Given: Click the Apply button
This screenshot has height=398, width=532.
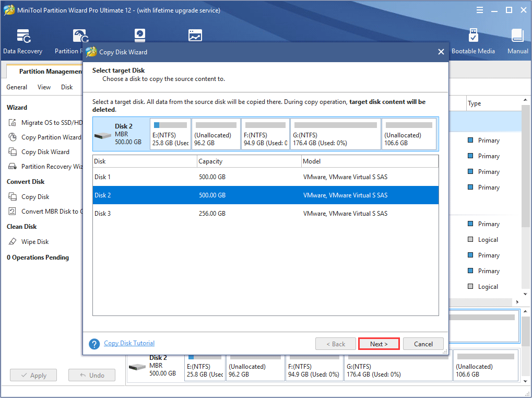Looking at the screenshot, I should point(33,375).
